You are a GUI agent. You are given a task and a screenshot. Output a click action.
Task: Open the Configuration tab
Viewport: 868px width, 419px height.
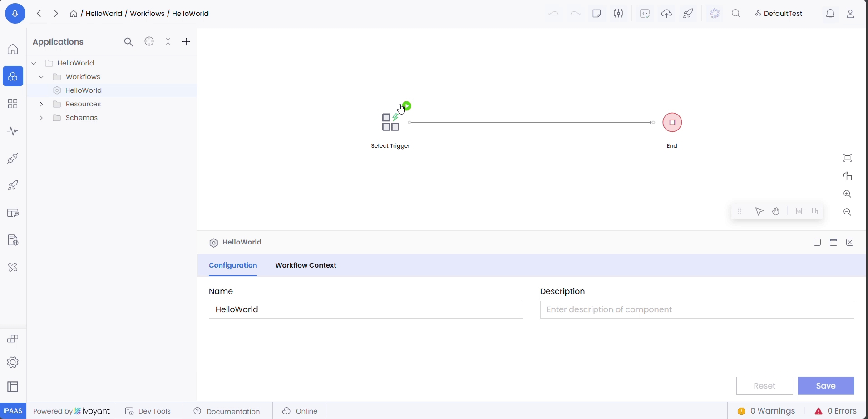click(233, 265)
